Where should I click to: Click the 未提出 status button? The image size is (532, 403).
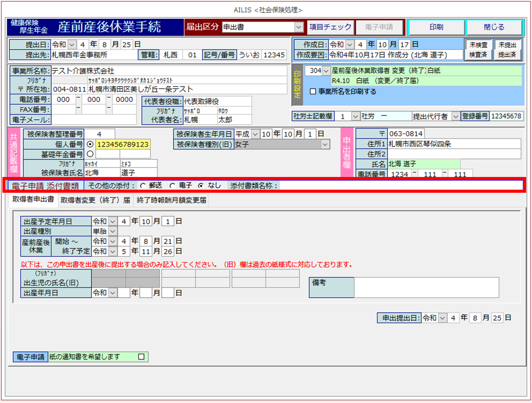[507, 45]
